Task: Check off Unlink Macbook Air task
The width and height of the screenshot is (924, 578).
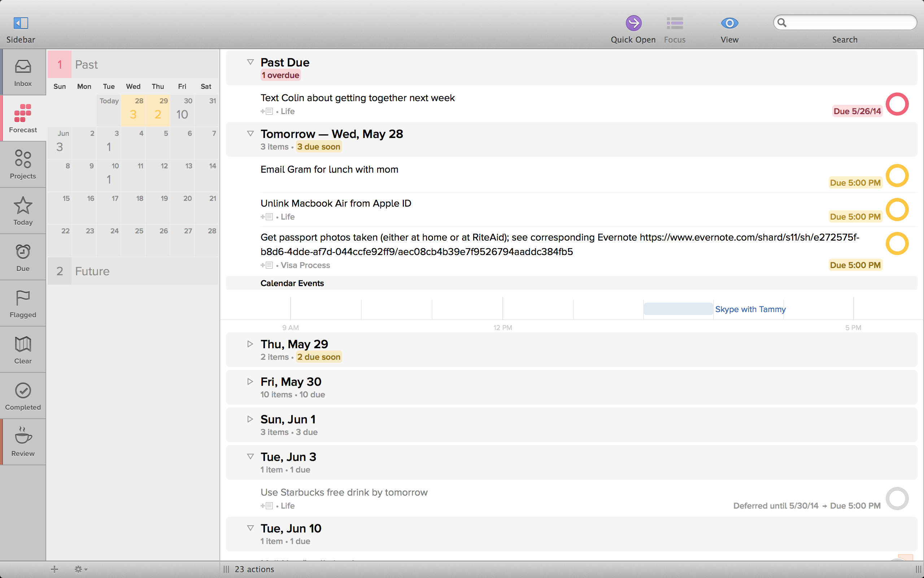Action: point(897,210)
